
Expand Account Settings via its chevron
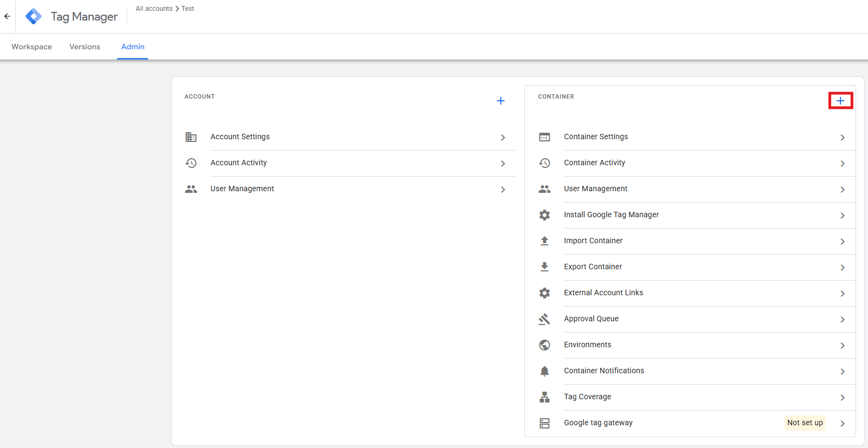(503, 138)
